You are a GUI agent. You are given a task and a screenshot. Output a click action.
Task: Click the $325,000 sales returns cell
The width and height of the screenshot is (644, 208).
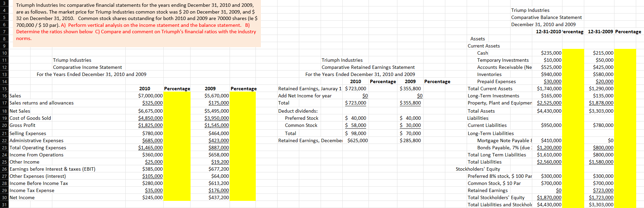point(152,103)
